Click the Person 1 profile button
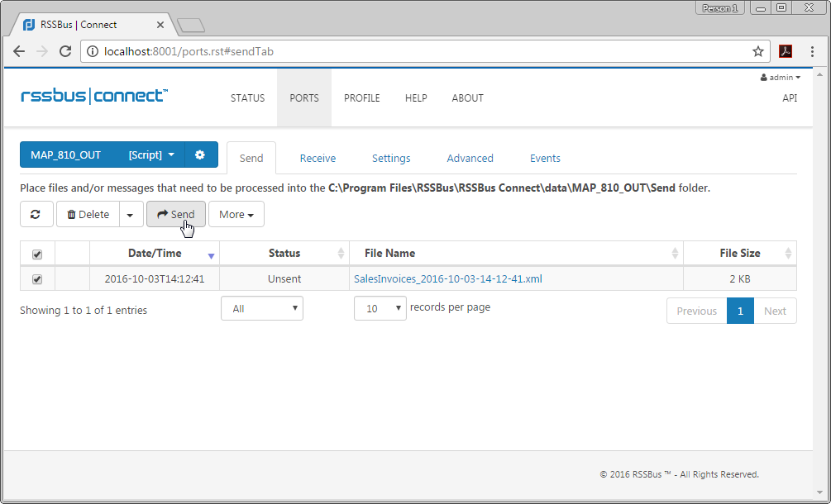This screenshot has width=831, height=504. point(719,8)
